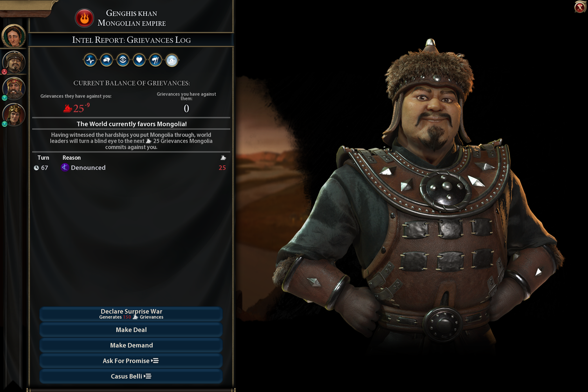Viewport: 588px width, 392px height.
Task: Open the Overview pulse-line intel tab
Action: [90, 60]
